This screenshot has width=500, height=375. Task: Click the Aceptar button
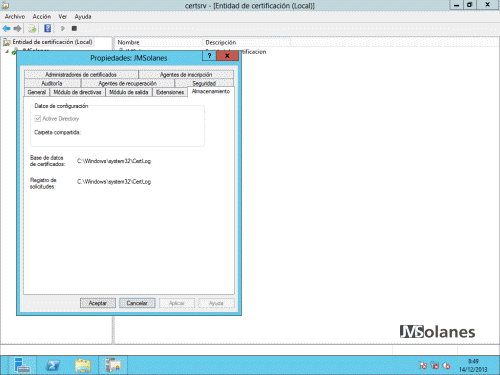98,303
